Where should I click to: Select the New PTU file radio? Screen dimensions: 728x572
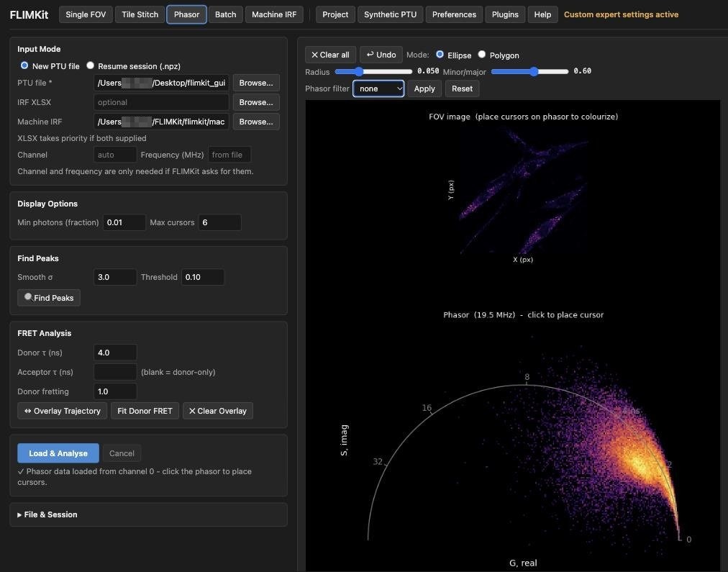pos(24,65)
